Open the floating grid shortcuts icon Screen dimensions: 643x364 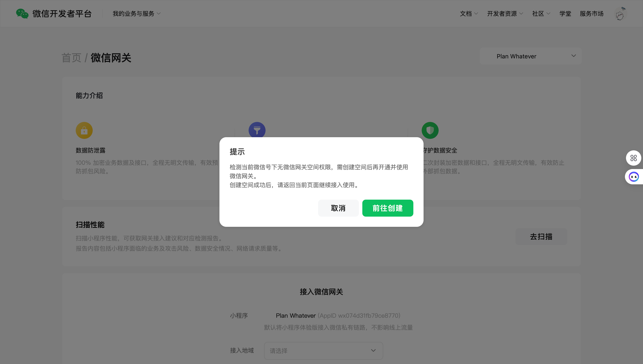coord(633,158)
